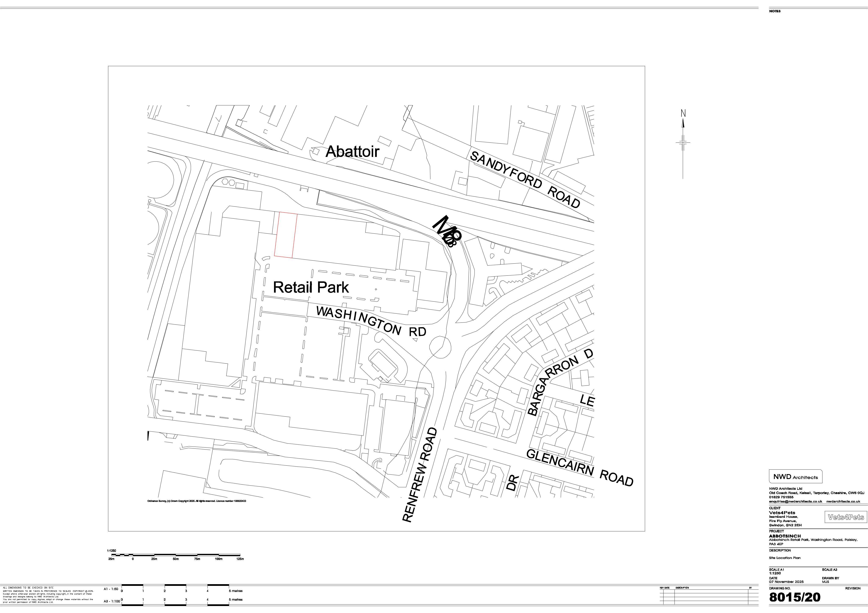Click the 'NOTES' heading at top right
Viewport: 868px width, 613px height.
click(x=775, y=11)
